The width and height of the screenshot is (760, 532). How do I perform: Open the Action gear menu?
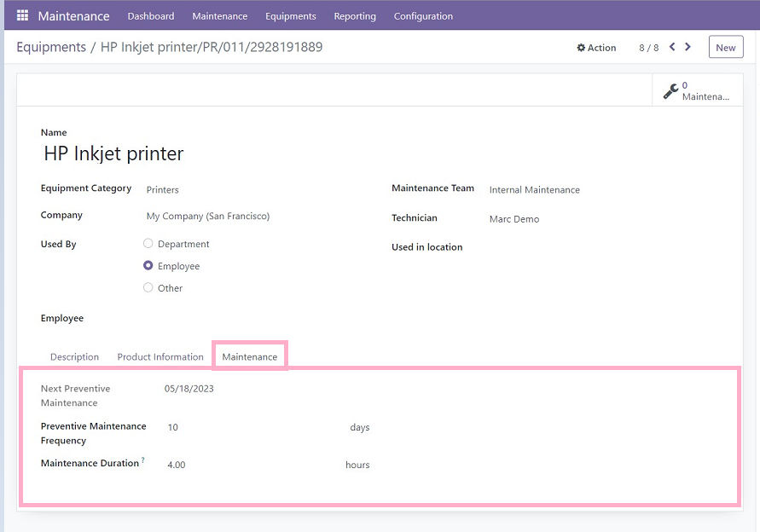pyautogui.click(x=597, y=48)
